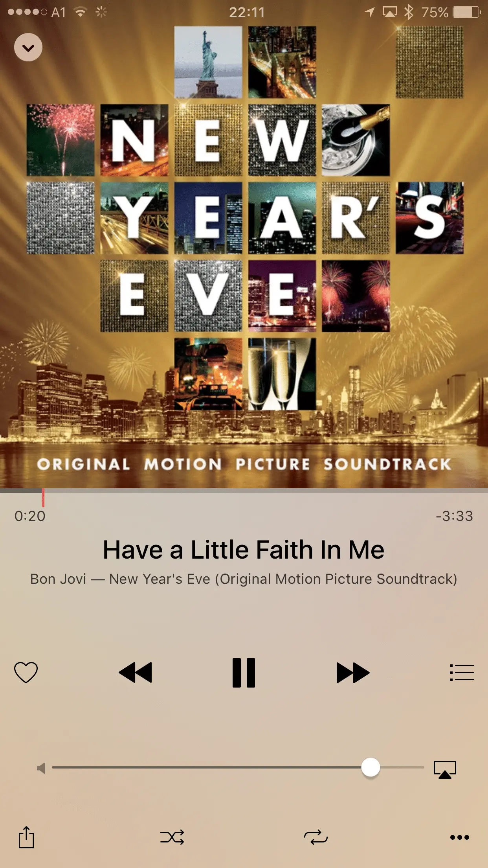Tap the song title Have a Little Faith In Me
Screen dimensions: 488x868
(244, 549)
